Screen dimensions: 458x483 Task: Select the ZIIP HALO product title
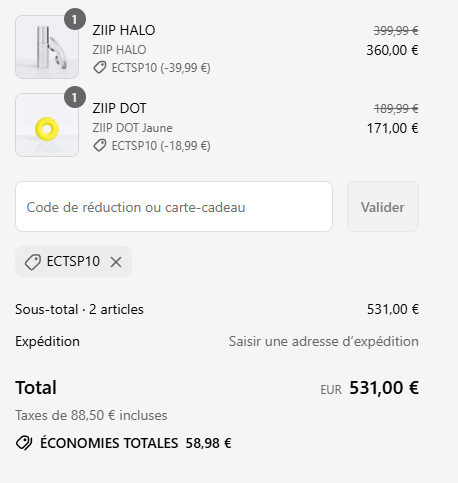(124, 30)
